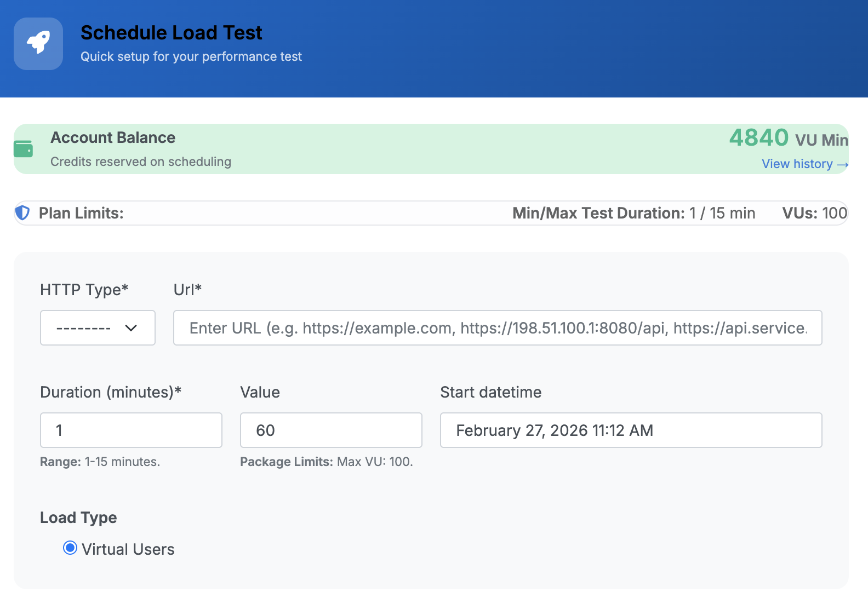868x598 pixels.
Task: Click the Min/Max Test Duration text
Action: (633, 213)
